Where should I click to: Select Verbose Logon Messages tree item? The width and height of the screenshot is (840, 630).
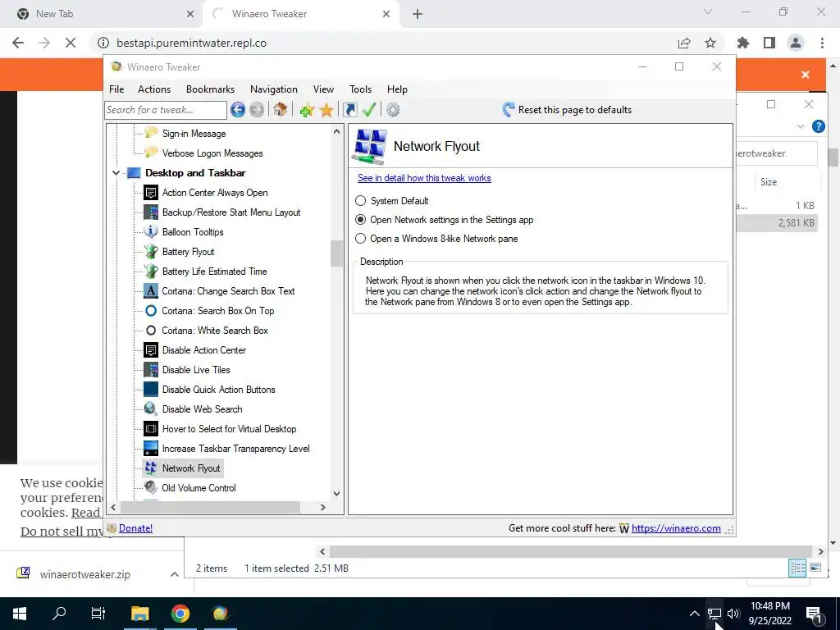[212, 153]
